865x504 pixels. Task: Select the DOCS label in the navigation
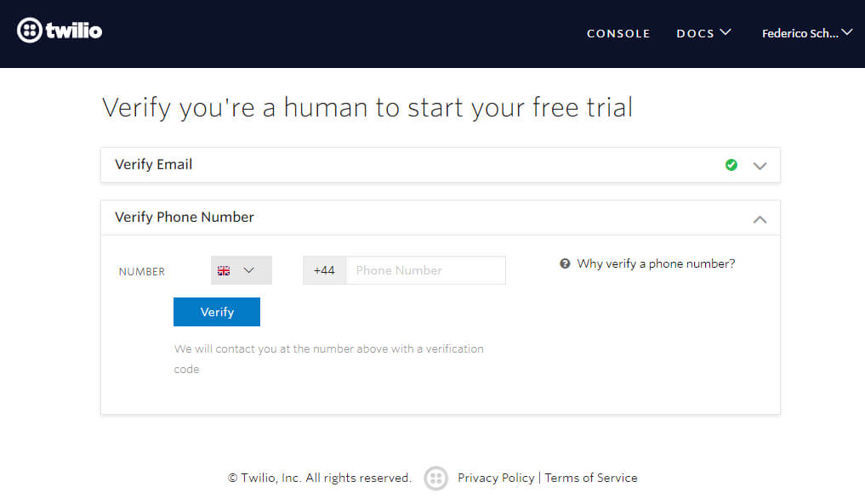click(695, 34)
